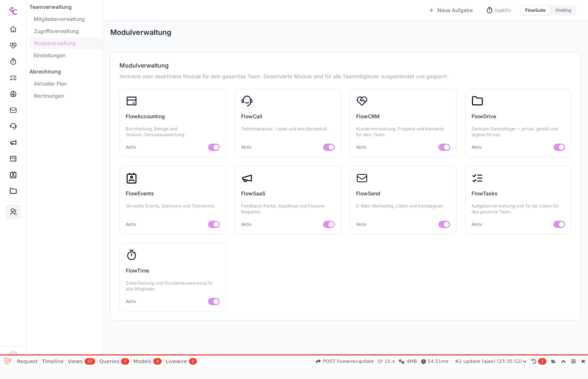This screenshot has height=379, width=588.
Task: Disable the FlowAccounting module toggle
Action: tap(214, 147)
